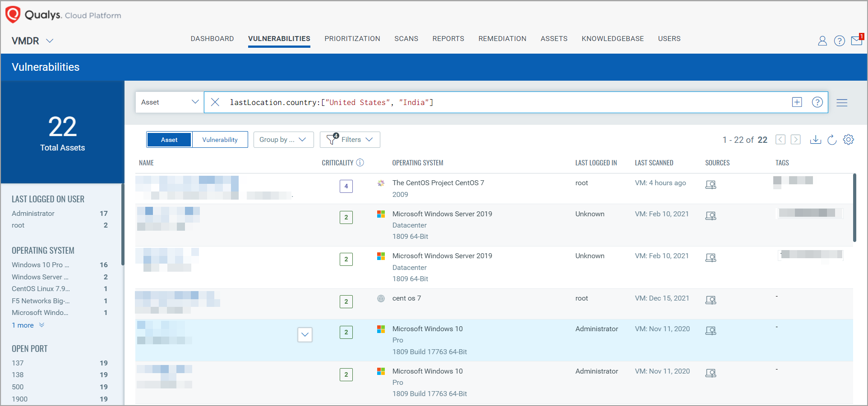Click 'VM: Dec 15, 2021' last scanned value

click(662, 298)
